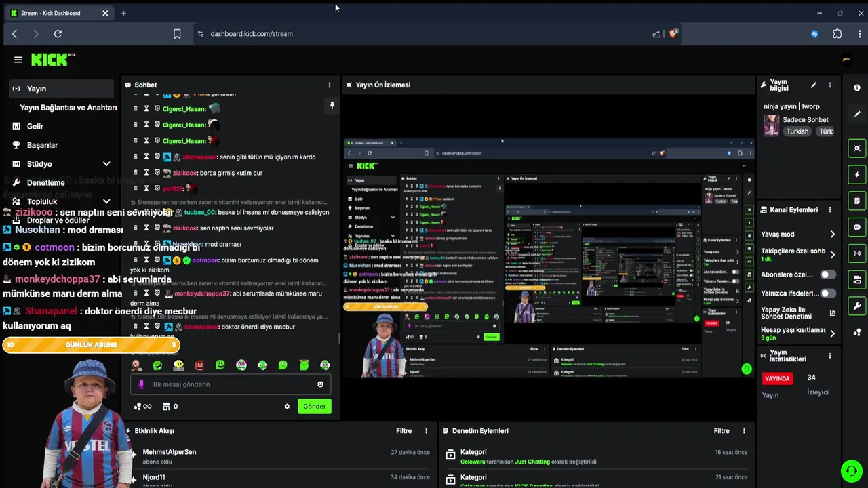Timeout monkeydchoppa37 with hourglass icon
This screenshot has width=868, height=488.
click(146, 293)
